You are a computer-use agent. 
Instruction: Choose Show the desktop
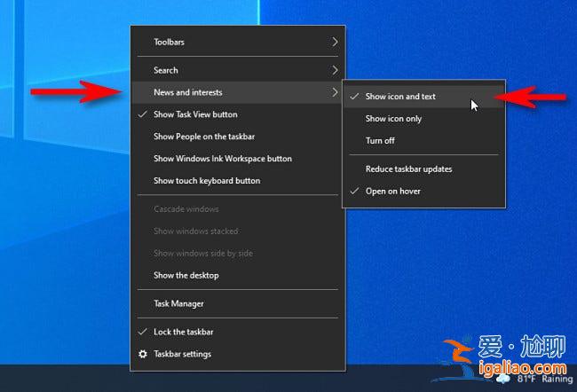pos(238,275)
